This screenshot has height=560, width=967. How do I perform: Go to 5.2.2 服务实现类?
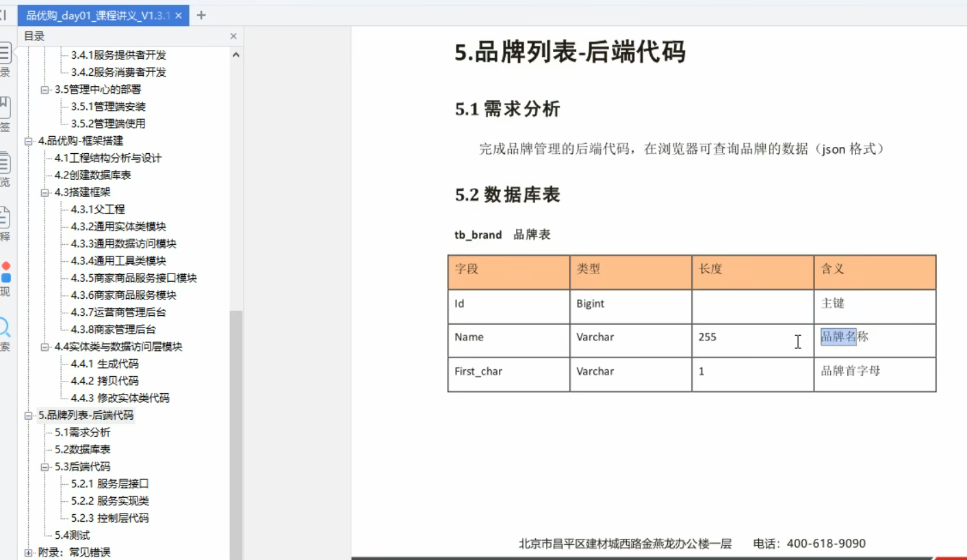coord(110,501)
